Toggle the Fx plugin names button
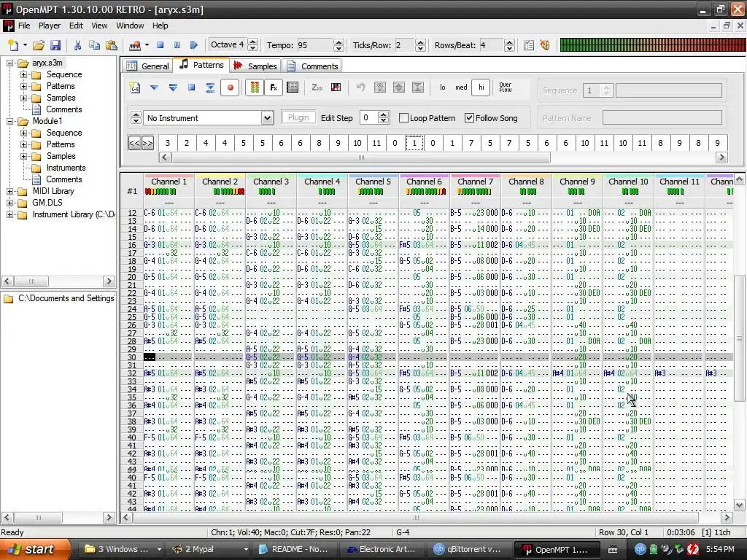 [274, 87]
